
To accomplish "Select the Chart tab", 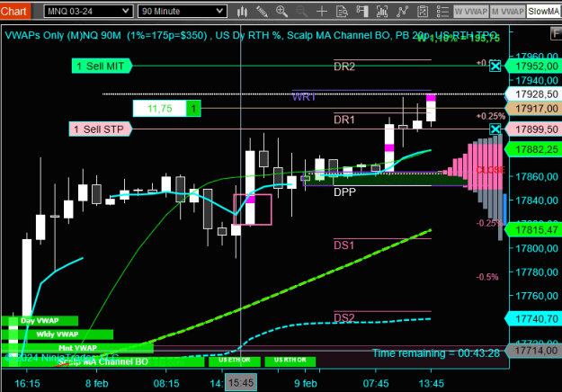I will pos(15,12).
